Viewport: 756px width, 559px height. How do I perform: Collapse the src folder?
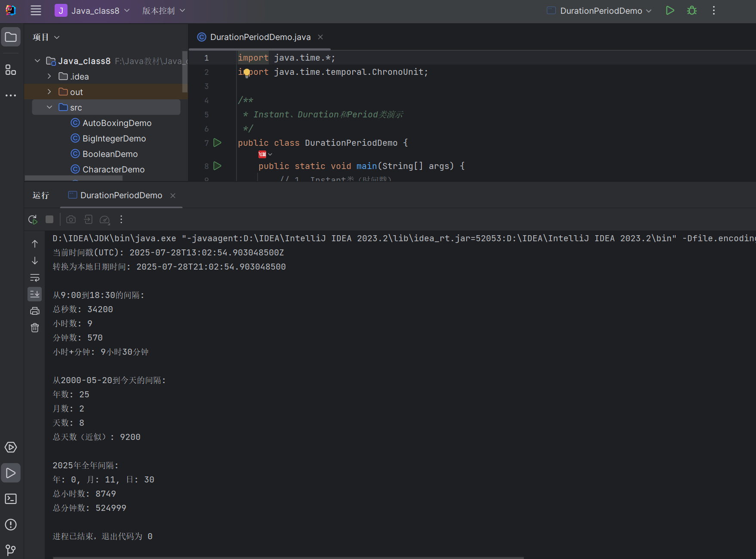click(x=49, y=107)
